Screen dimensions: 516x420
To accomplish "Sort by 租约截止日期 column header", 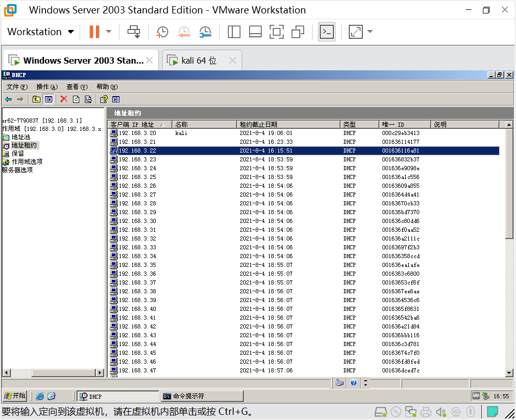I will (x=288, y=125).
